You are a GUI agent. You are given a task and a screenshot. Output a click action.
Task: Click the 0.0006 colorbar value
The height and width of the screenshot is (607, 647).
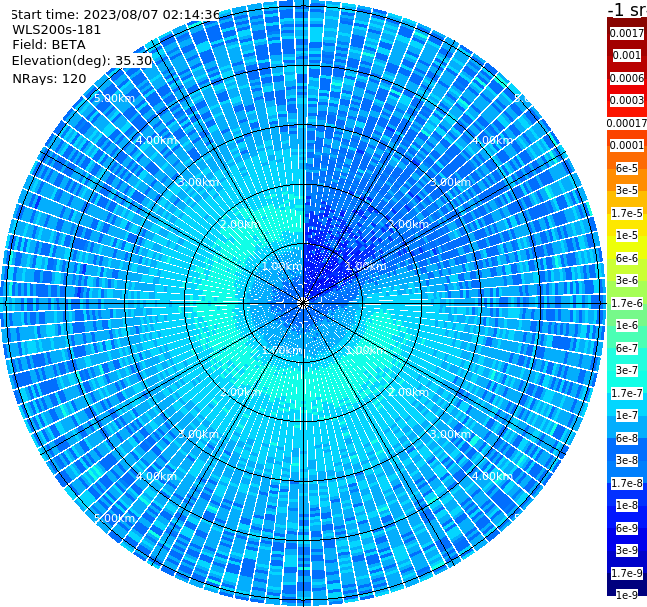(627, 78)
